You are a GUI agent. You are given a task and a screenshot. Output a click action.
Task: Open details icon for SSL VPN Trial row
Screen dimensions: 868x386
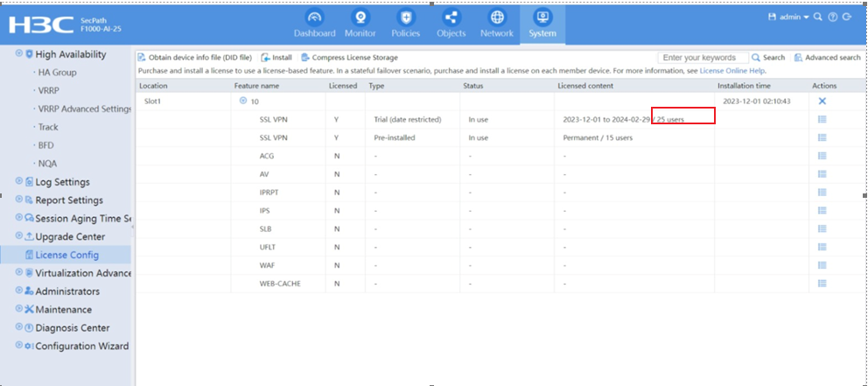point(822,119)
